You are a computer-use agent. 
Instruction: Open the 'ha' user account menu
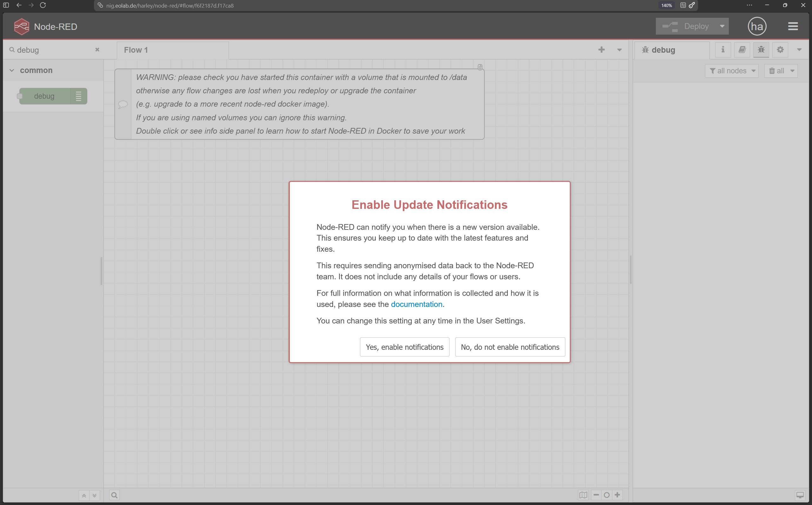pos(757,26)
